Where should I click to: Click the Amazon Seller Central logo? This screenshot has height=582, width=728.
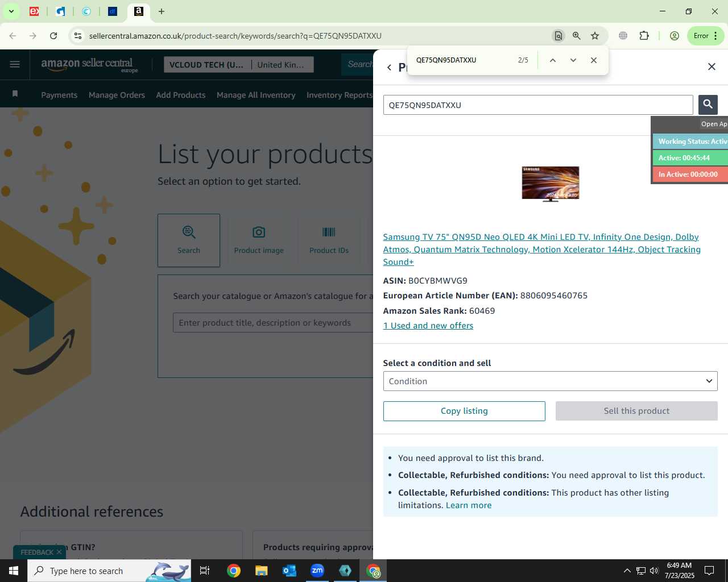(89, 65)
